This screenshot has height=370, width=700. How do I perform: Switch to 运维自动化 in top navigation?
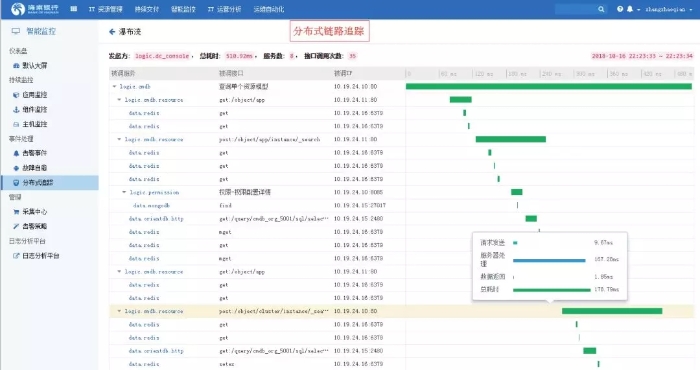269,9
